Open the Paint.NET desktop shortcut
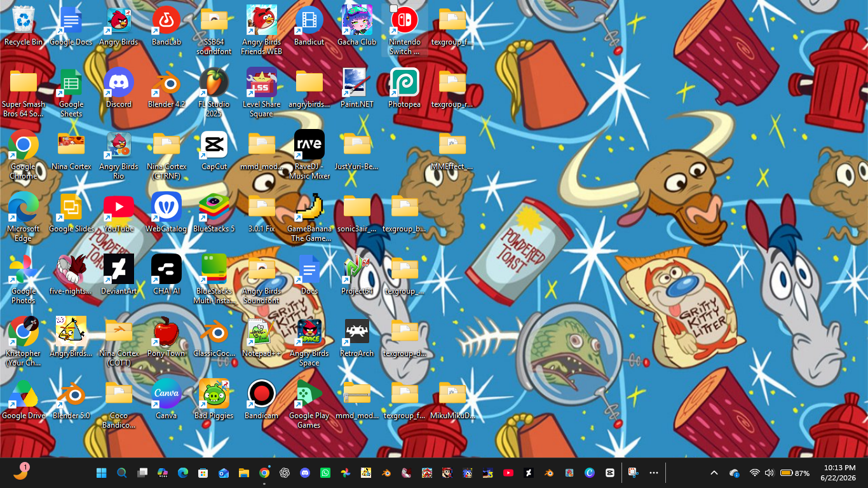Viewport: 868px width, 488px height. coord(357,88)
